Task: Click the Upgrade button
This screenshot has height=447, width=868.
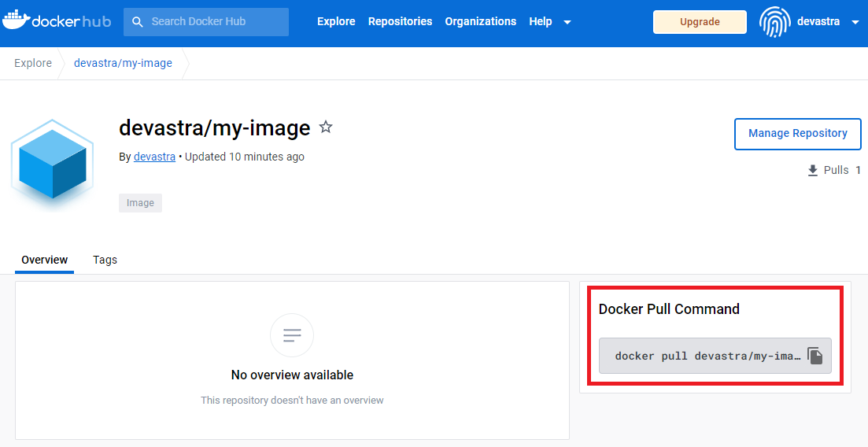Action: (x=700, y=21)
